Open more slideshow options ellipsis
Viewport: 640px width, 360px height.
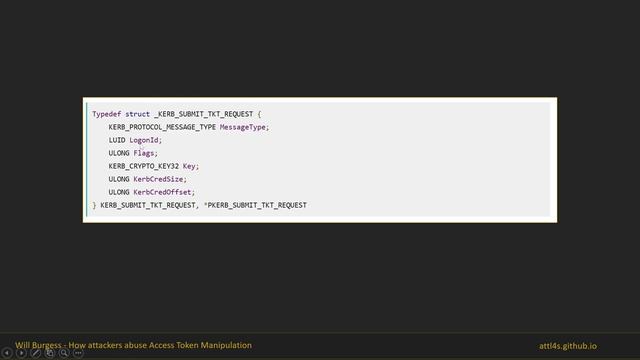tap(78, 353)
